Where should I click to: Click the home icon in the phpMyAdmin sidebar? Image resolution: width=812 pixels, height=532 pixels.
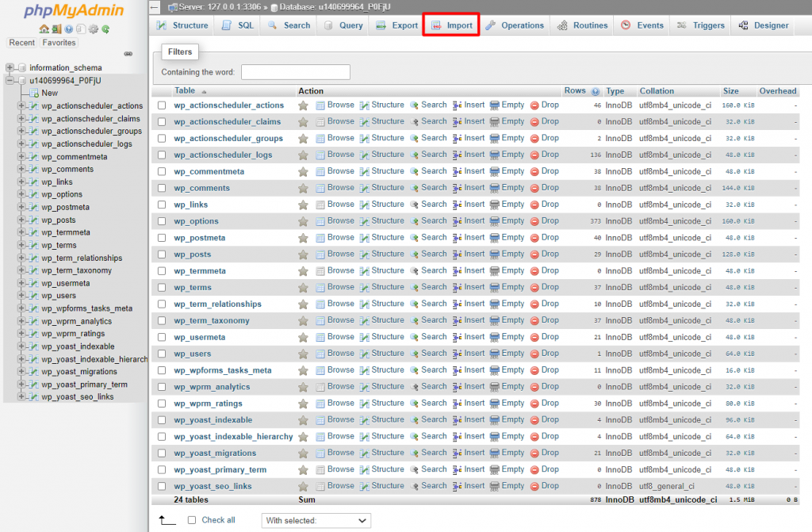(44, 29)
